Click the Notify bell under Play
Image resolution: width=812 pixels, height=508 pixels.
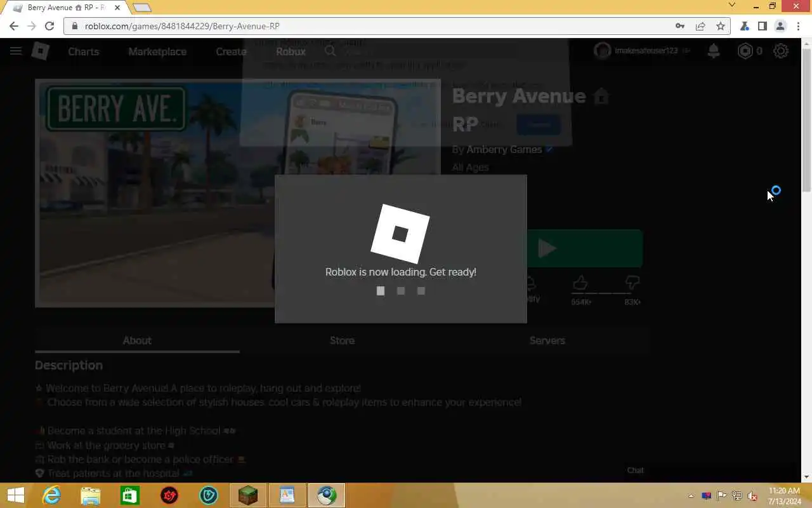click(x=532, y=284)
